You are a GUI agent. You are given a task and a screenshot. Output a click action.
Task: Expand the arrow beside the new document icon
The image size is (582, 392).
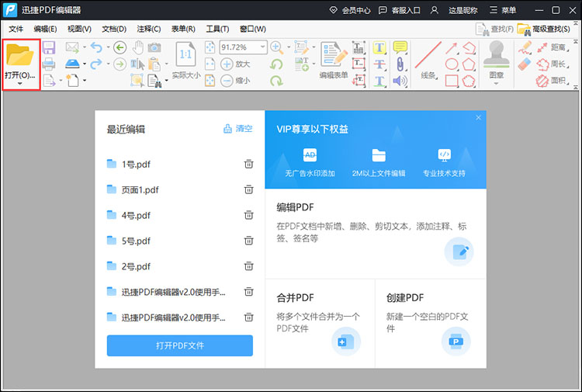pyautogui.click(x=85, y=80)
